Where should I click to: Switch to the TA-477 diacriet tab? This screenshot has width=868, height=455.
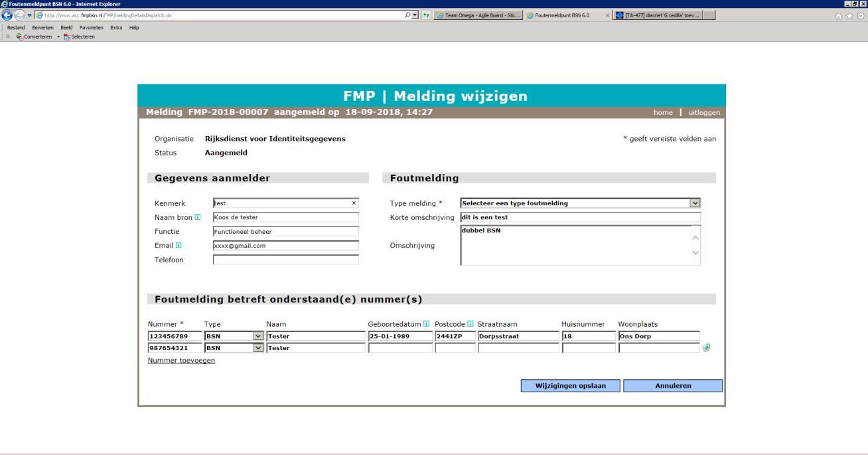(657, 15)
